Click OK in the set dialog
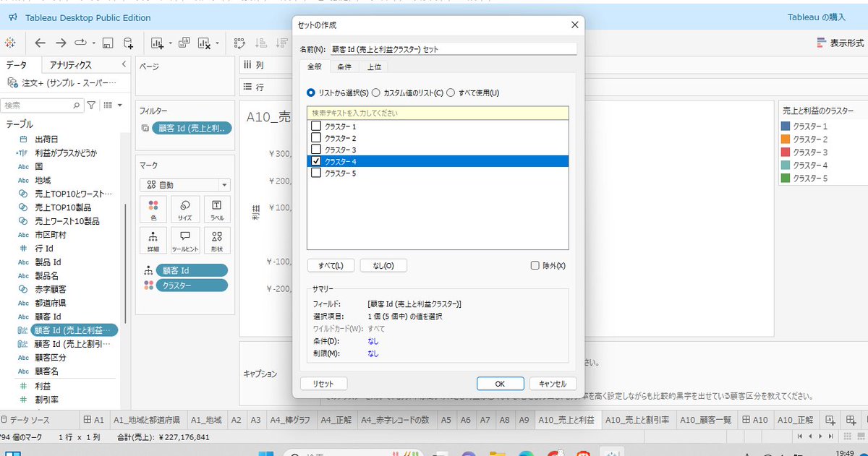The height and width of the screenshot is (456, 868). point(500,384)
